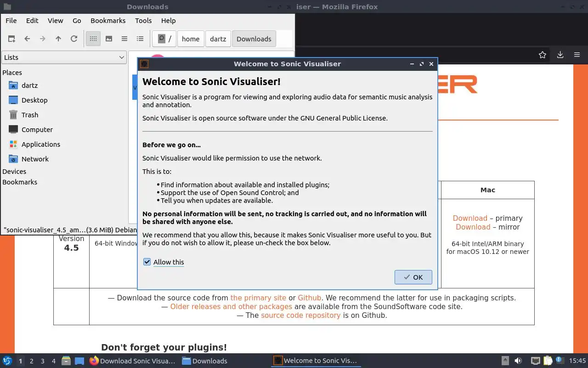This screenshot has width=588, height=368.
Task: Open the Lubuntu start menu icon
Action: [x=7, y=361]
